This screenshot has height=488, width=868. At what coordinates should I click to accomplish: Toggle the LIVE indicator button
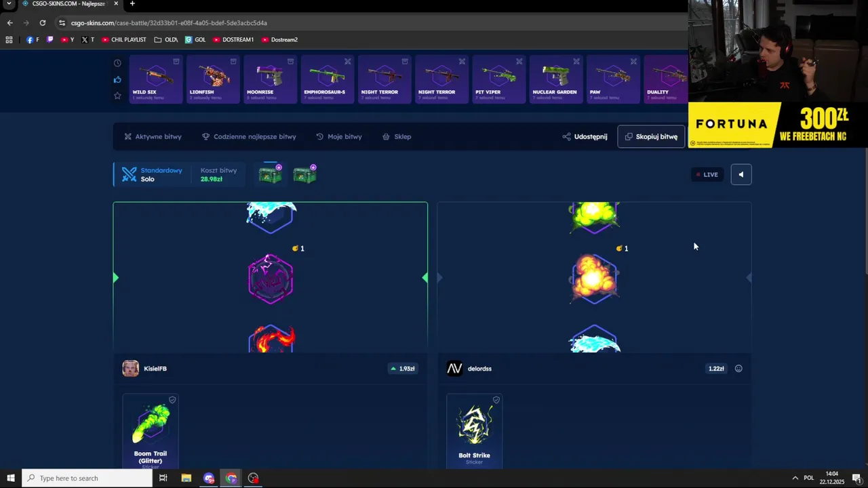pos(707,174)
